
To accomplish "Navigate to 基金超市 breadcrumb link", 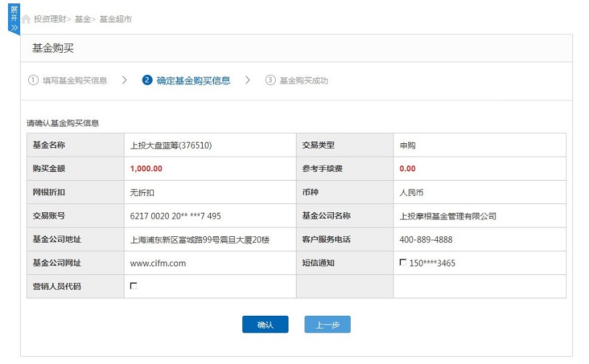I will pos(116,19).
